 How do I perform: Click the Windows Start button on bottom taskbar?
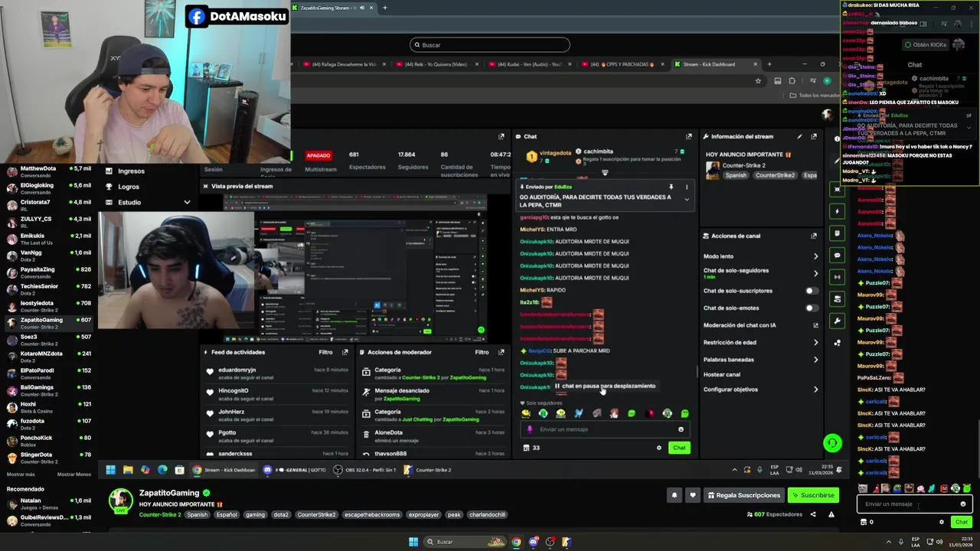click(413, 542)
